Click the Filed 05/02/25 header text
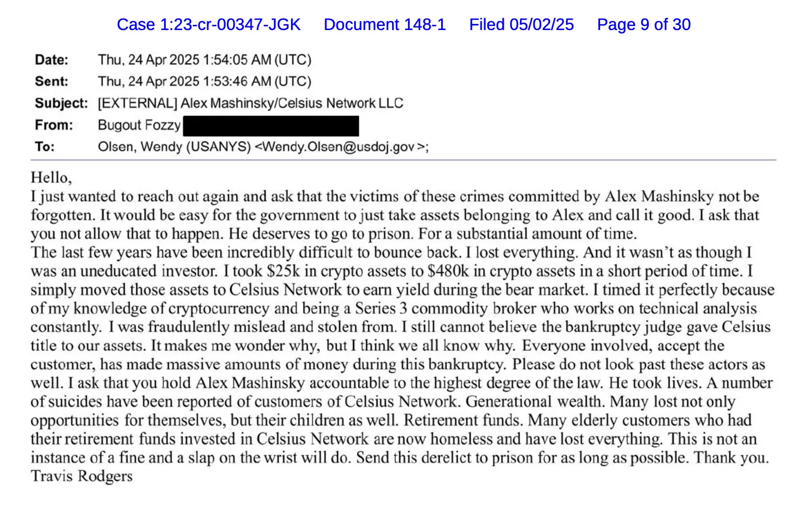Image resolution: width=812 pixels, height=513 pixels. coord(521,24)
